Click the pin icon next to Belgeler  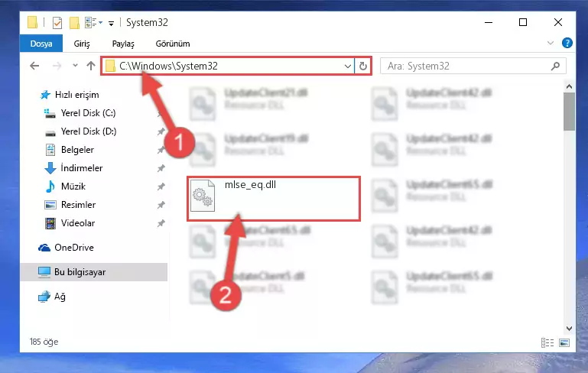[161, 150]
